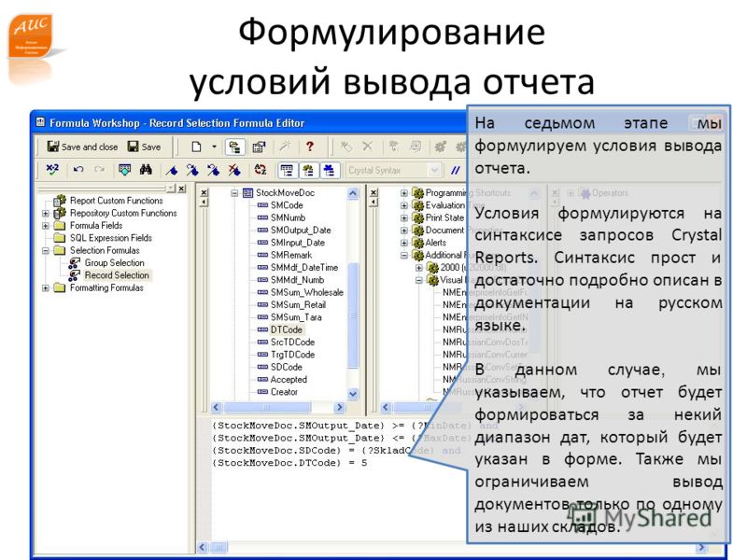Image resolution: width=747 pixels, height=560 pixels.
Task: Click field tree horizontal scroll right arrow
Action: pyautogui.click(x=339, y=408)
